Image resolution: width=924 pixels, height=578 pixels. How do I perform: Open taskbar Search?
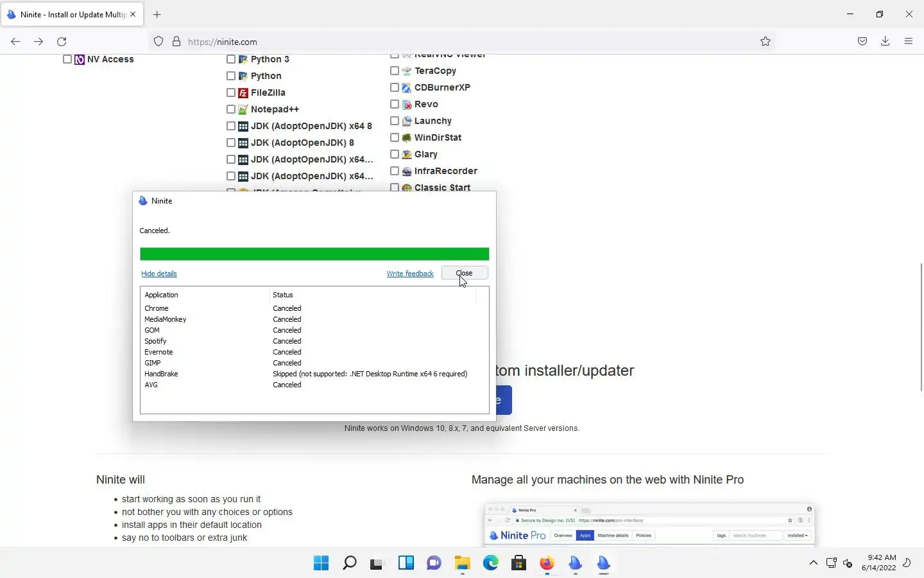349,563
